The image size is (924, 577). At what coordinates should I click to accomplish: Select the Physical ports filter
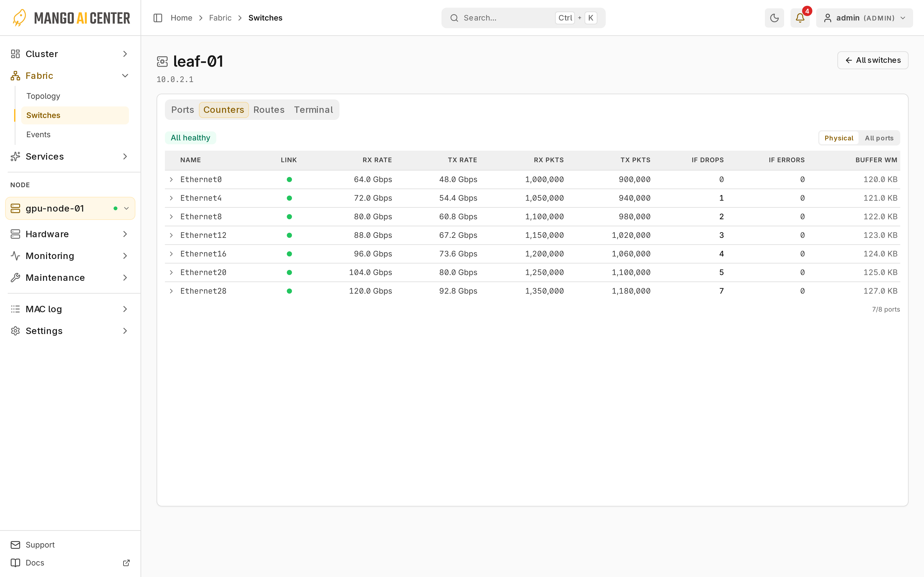(838, 138)
